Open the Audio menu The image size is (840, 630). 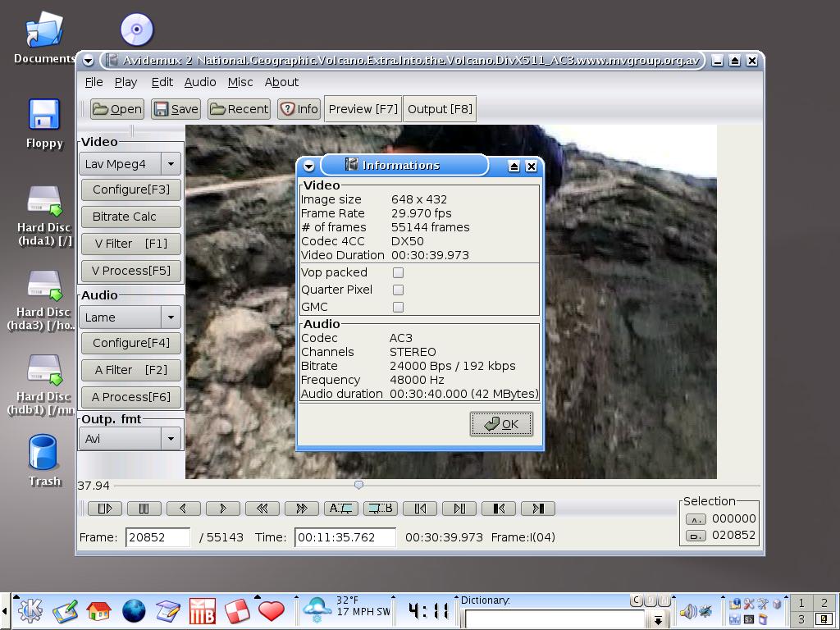(199, 82)
